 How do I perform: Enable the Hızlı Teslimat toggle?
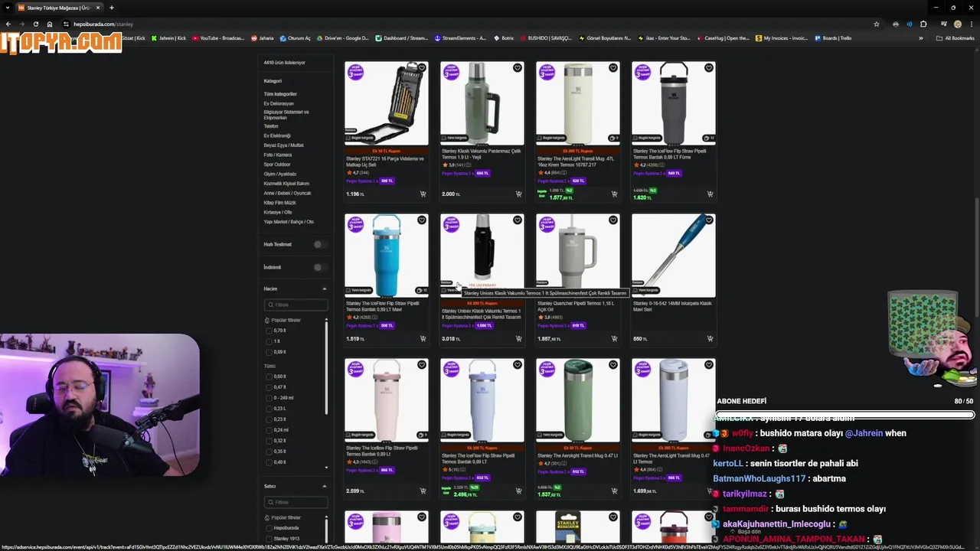tap(320, 244)
